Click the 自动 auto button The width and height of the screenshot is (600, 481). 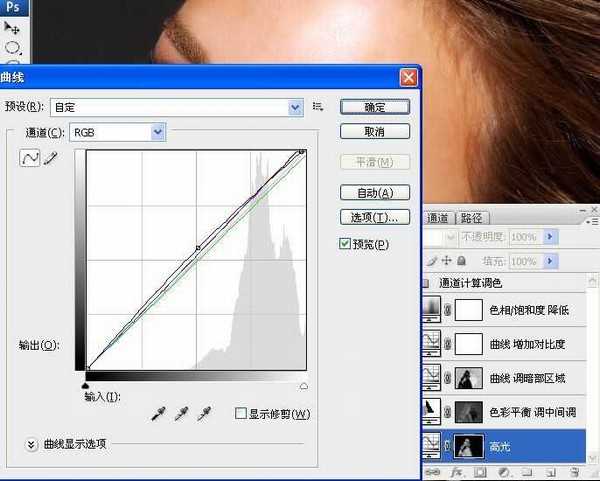pyautogui.click(x=374, y=192)
